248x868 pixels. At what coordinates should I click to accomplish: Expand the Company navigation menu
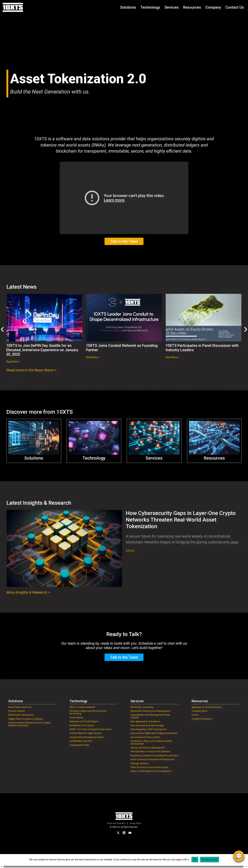pos(213,7)
